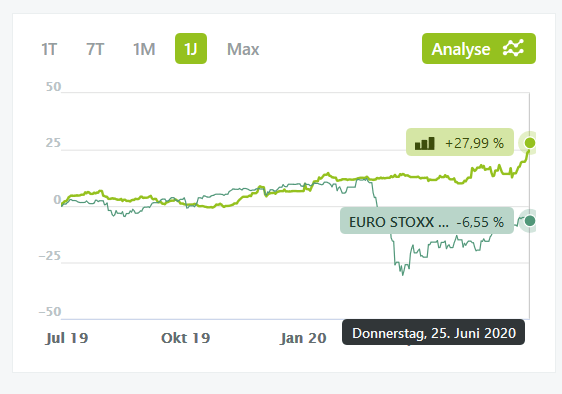Click the Jan 20 axis label
Screen dimensions: 562x394
303,338
